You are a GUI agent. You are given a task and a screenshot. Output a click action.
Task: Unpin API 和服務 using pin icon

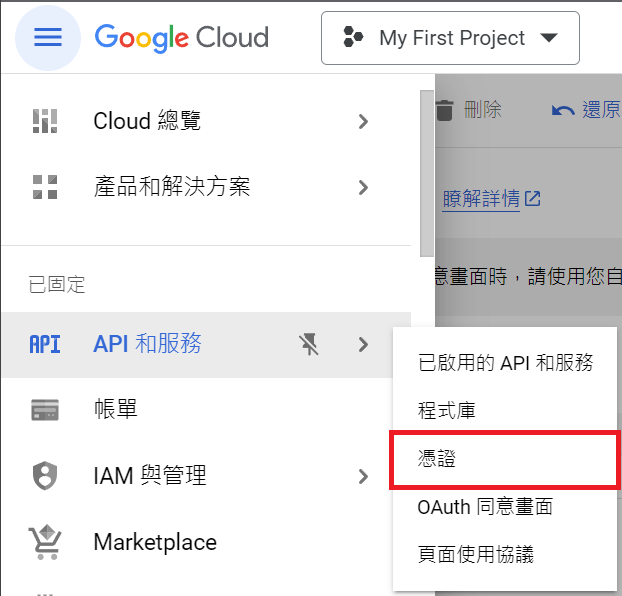coord(309,344)
